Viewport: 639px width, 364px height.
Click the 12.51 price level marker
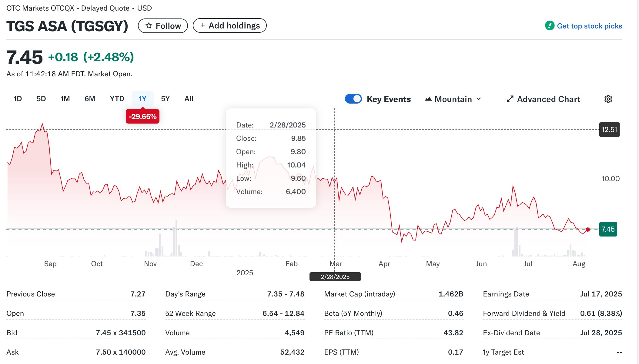pos(609,130)
